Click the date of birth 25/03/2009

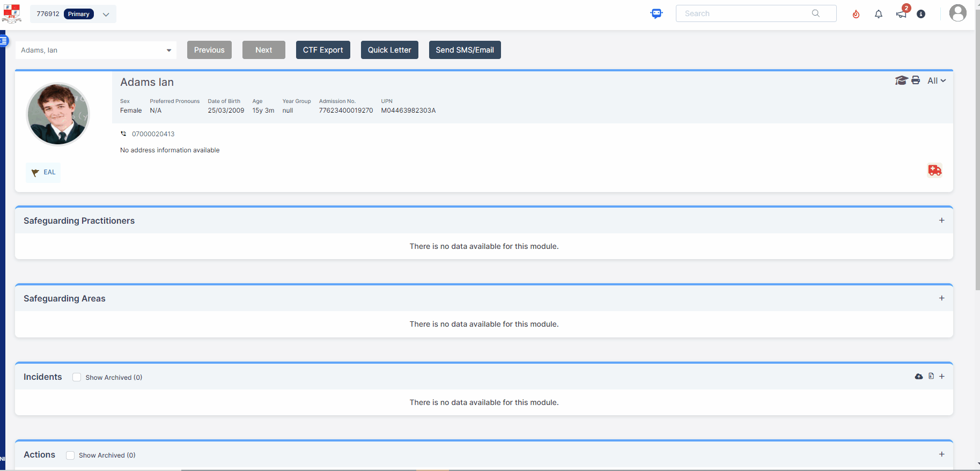click(226, 111)
